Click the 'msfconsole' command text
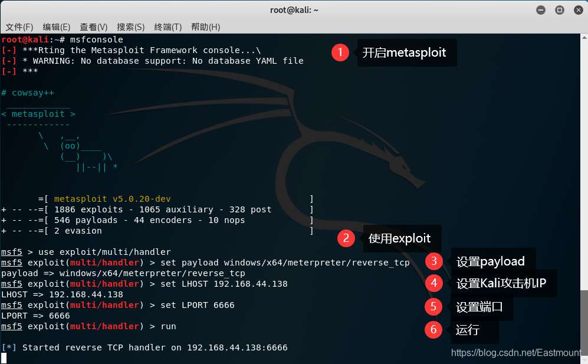The image size is (588, 364). pos(96,40)
